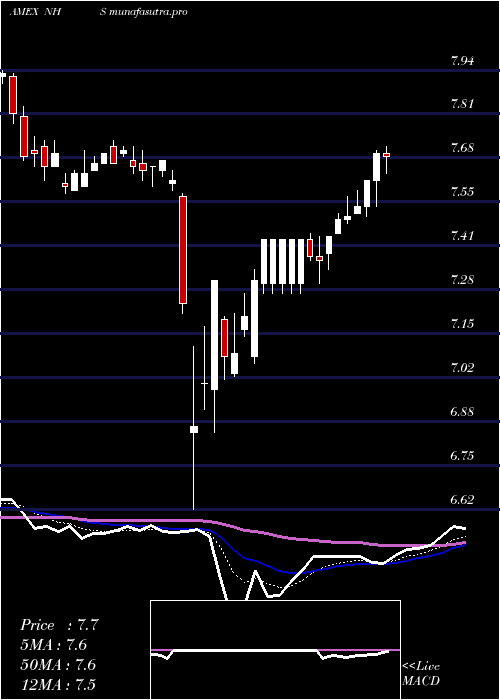Click the 7.55 price axis label
The image size is (500, 700).
pos(462,192)
